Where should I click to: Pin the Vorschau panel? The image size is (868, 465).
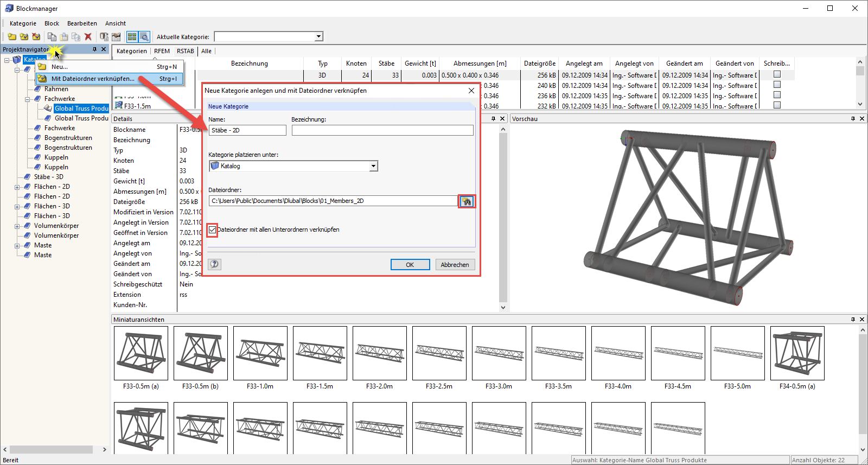(x=853, y=118)
